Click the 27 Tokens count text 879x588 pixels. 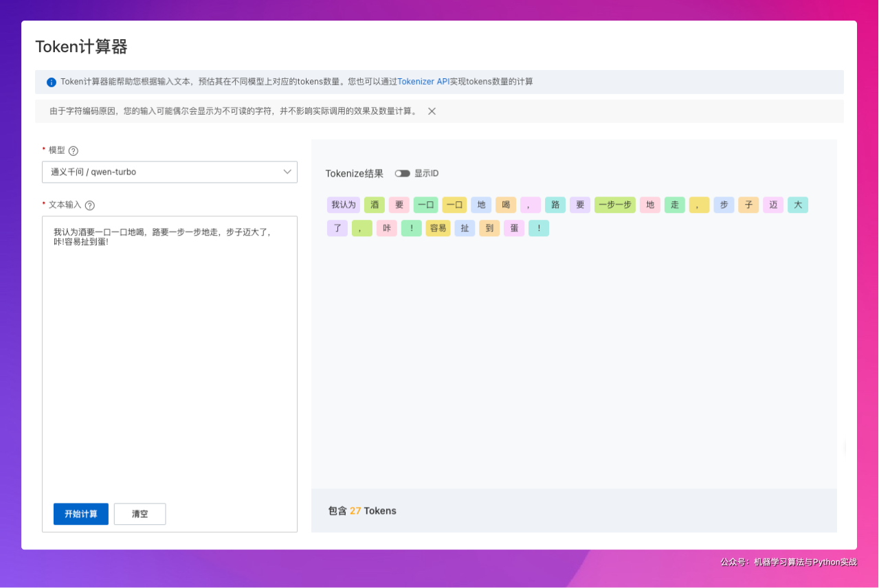pyautogui.click(x=362, y=511)
